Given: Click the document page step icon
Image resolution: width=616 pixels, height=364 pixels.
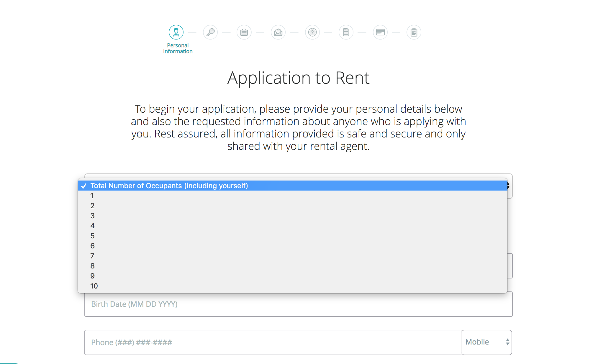Looking at the screenshot, I should pos(346,32).
